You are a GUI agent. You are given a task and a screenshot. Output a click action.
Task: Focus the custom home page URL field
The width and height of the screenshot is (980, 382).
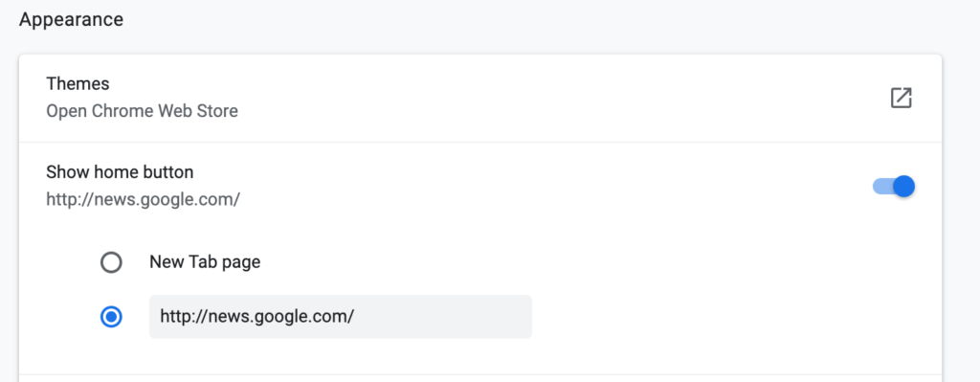coord(341,317)
